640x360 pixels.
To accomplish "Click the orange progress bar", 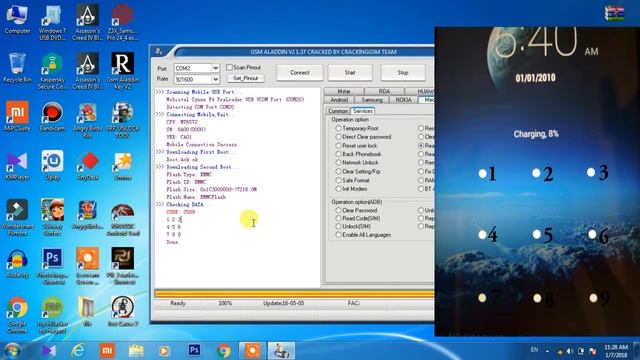I will click(x=294, y=293).
